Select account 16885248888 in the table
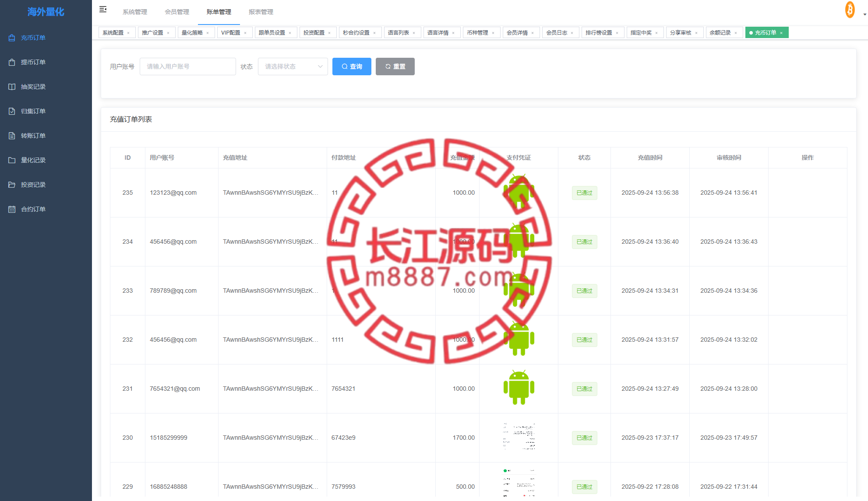The image size is (868, 501). point(169,487)
